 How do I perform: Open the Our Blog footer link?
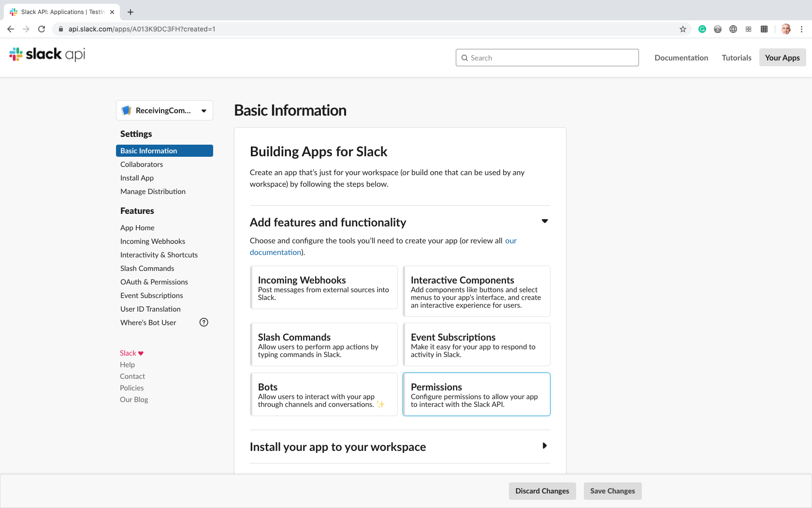134,400
